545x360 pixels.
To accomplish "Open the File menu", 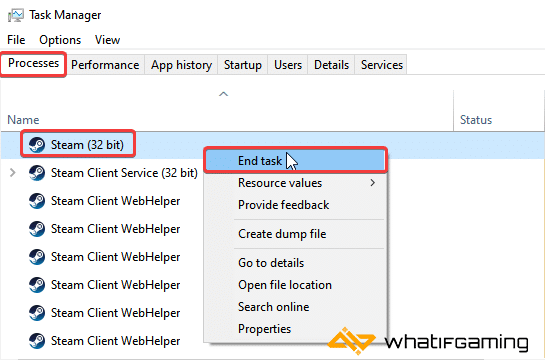I will coord(16,40).
